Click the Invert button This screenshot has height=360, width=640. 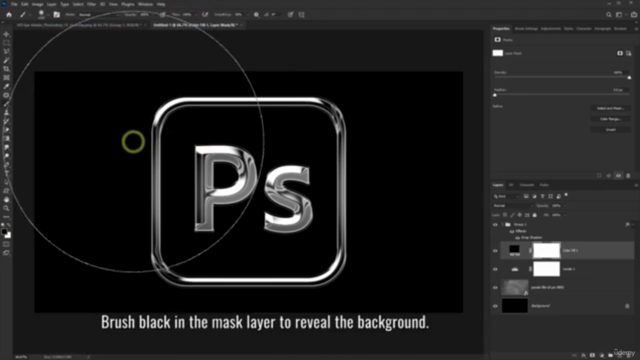coord(610,129)
